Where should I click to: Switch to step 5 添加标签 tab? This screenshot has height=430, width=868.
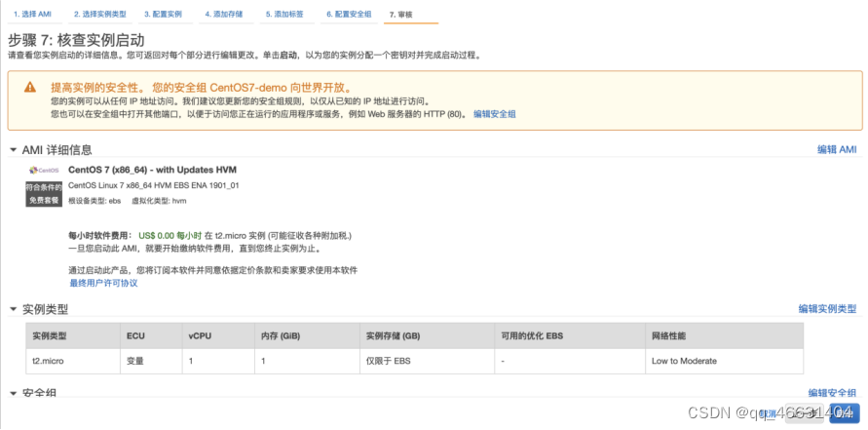pyautogui.click(x=284, y=15)
